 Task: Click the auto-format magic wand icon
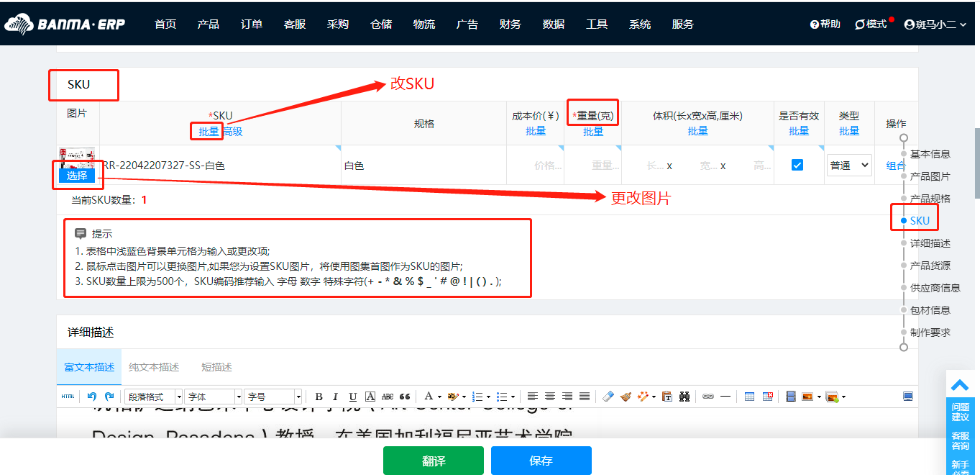pos(643,397)
